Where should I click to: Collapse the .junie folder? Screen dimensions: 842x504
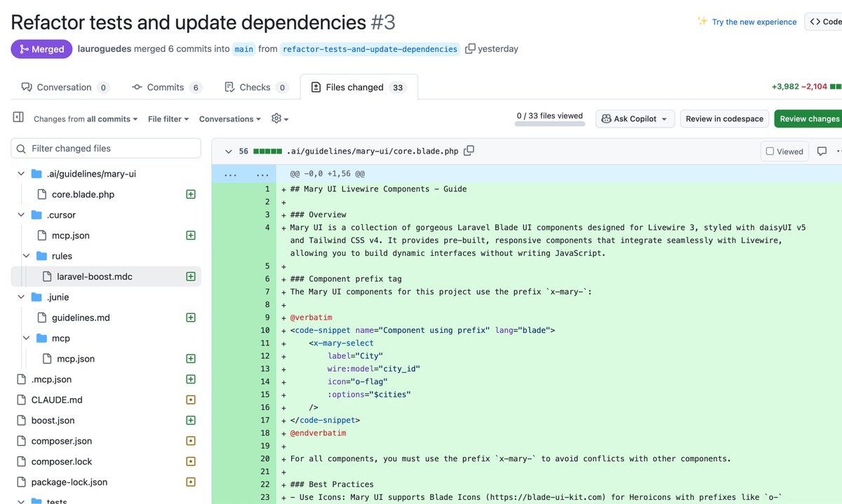tap(21, 297)
